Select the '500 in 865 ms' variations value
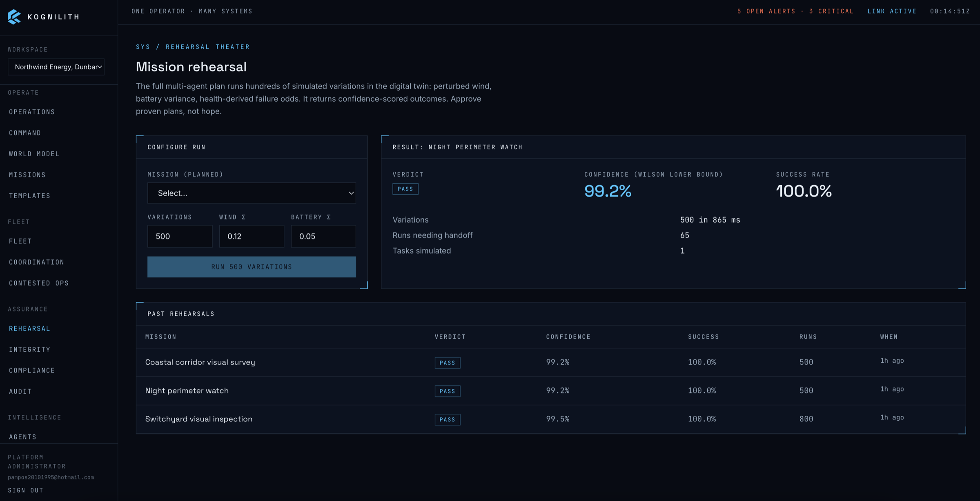Image resolution: width=980 pixels, height=501 pixels. [710, 220]
